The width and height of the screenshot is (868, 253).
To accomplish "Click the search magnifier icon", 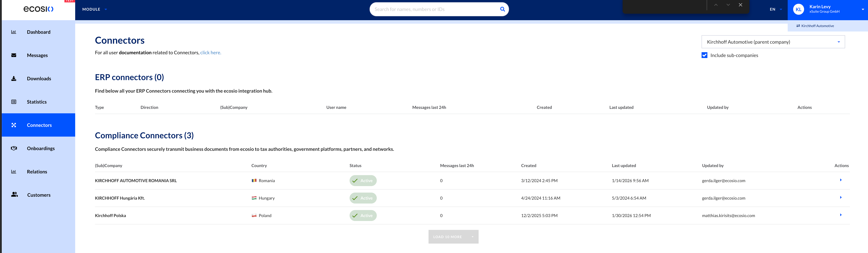I will click(x=502, y=9).
